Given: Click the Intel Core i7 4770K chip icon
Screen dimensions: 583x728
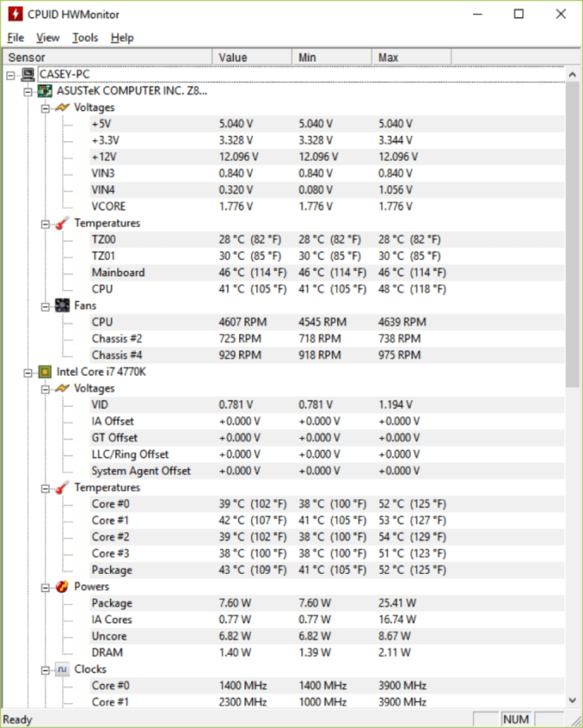Looking at the screenshot, I should tap(44, 372).
